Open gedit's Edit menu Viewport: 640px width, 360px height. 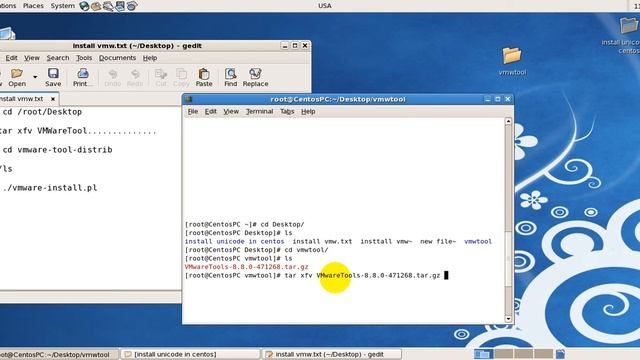[11, 58]
